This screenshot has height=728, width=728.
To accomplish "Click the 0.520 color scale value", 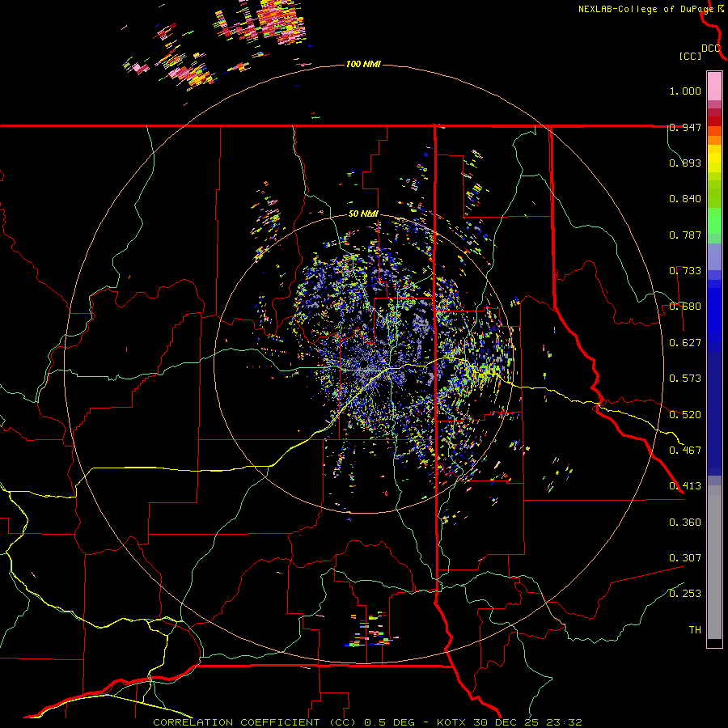I will [685, 415].
